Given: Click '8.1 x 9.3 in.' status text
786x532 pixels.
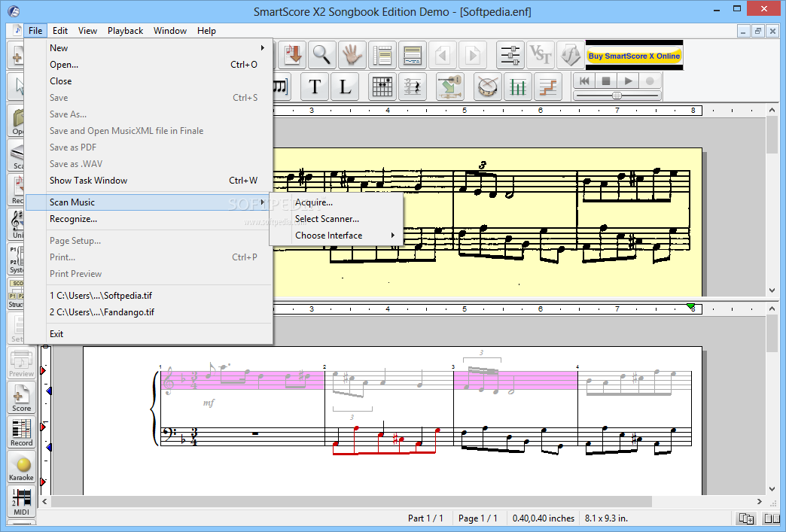Looking at the screenshot, I should (x=606, y=518).
